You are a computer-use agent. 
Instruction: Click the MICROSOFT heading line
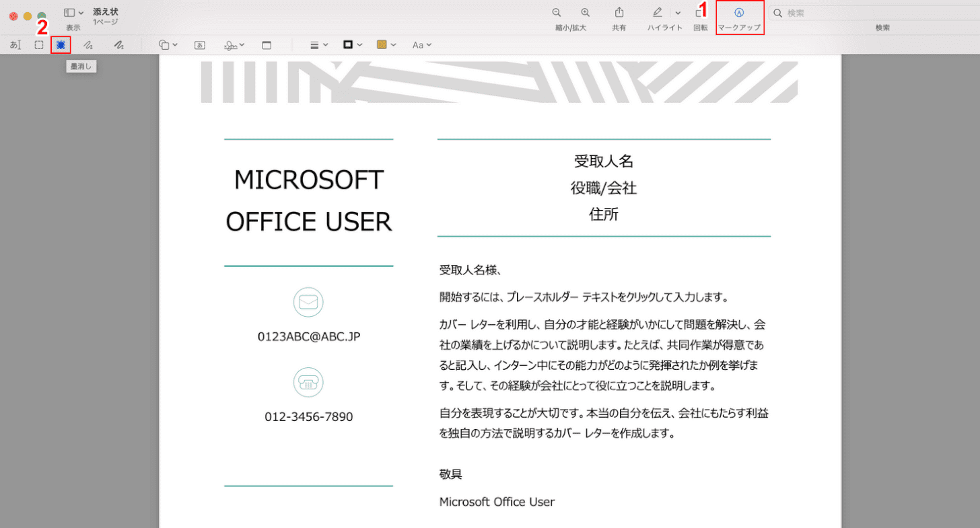tap(309, 180)
